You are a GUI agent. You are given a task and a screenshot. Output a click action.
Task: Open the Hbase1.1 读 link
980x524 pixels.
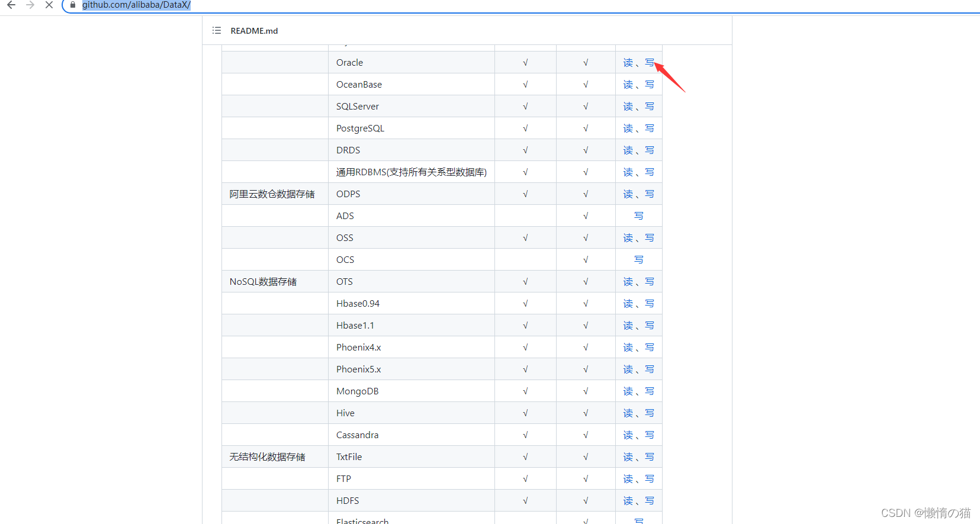coord(628,326)
